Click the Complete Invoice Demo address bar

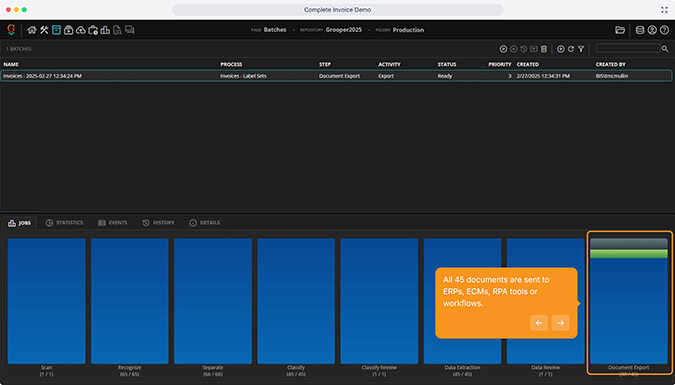click(338, 9)
